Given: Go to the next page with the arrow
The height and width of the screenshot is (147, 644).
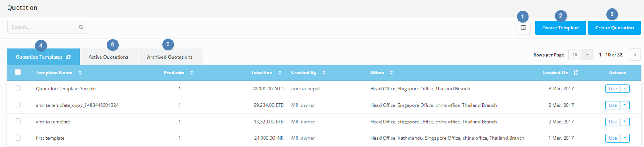Looking at the screenshot, I should pos(635,55).
